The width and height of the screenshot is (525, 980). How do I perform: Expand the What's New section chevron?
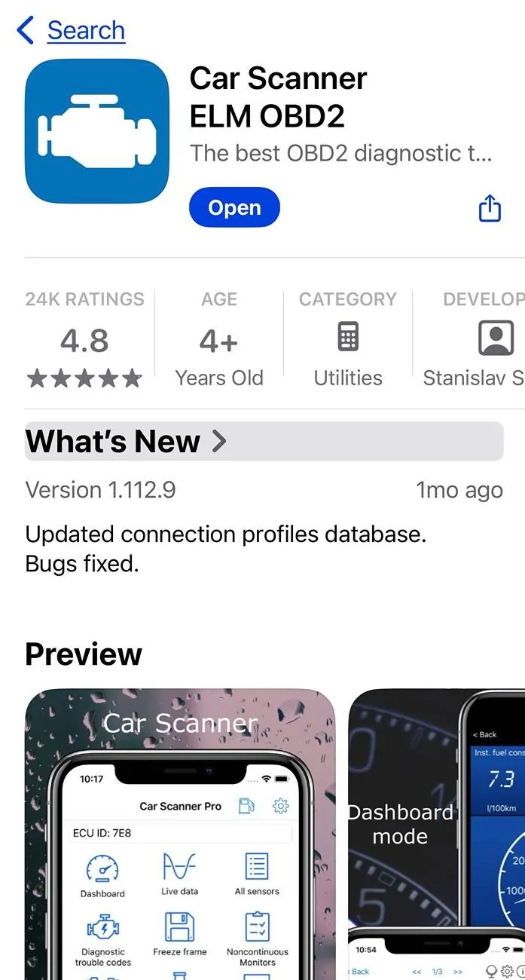click(x=219, y=441)
